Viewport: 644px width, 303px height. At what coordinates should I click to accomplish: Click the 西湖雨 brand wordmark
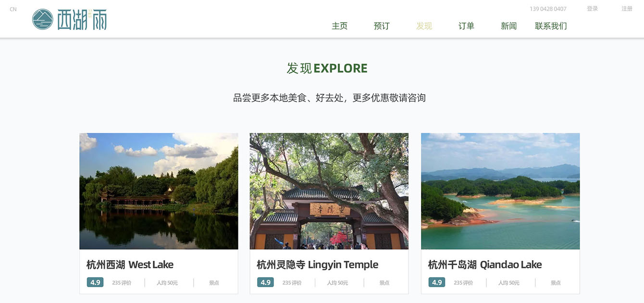(x=82, y=20)
